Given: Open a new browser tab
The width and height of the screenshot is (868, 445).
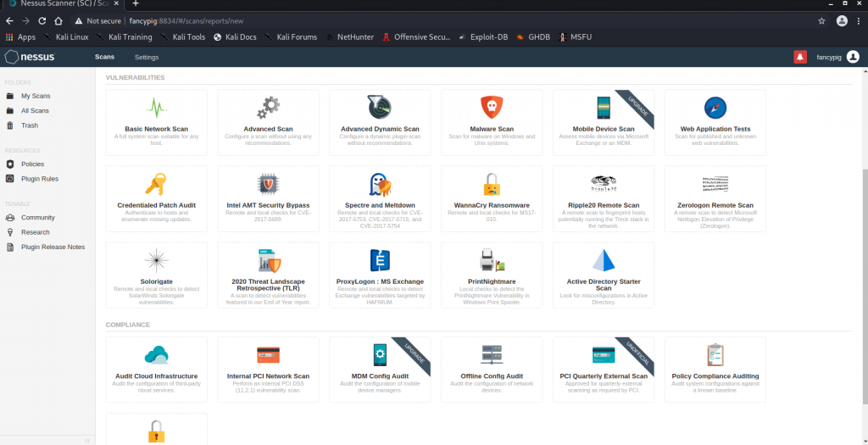Looking at the screenshot, I should coord(136,3).
